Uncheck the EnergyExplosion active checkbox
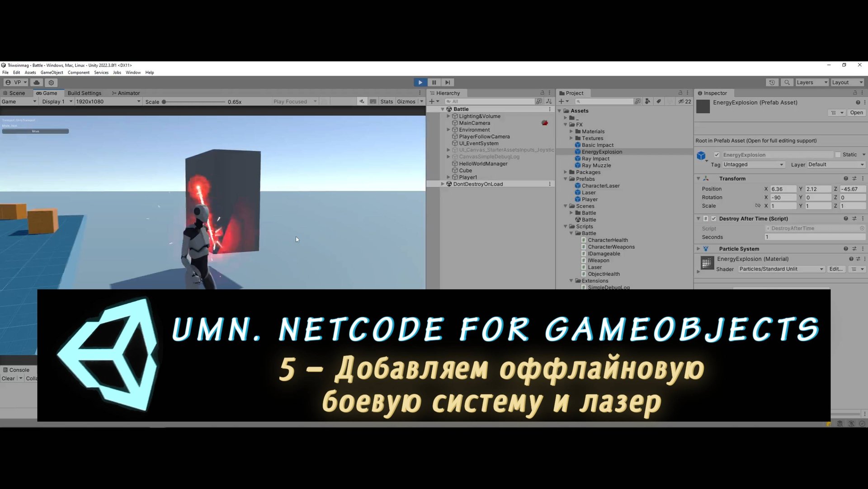The image size is (868, 489). pyautogui.click(x=717, y=154)
